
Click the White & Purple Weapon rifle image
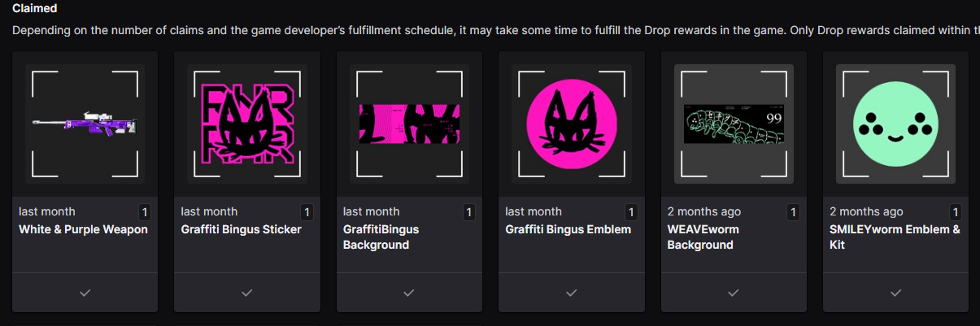pyautogui.click(x=85, y=124)
